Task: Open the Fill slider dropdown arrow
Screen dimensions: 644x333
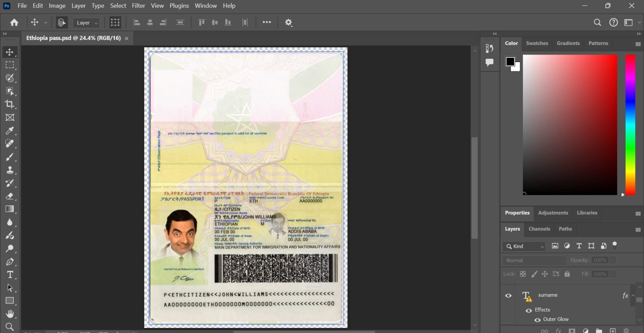Action: click(x=613, y=274)
